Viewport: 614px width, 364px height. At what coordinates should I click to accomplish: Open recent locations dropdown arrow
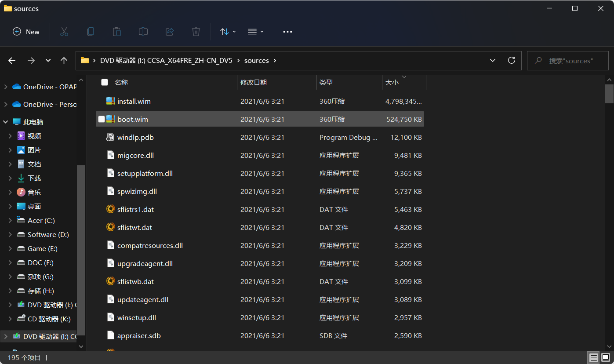click(x=48, y=61)
